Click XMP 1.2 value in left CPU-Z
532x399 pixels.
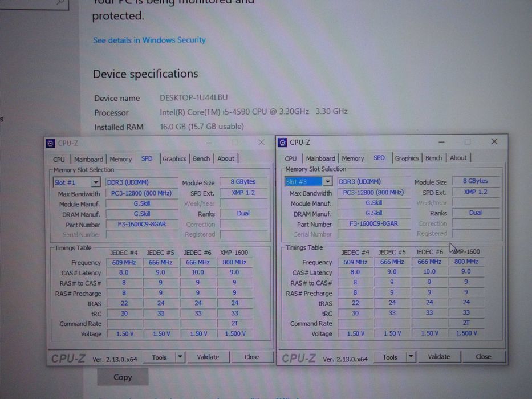[243, 193]
